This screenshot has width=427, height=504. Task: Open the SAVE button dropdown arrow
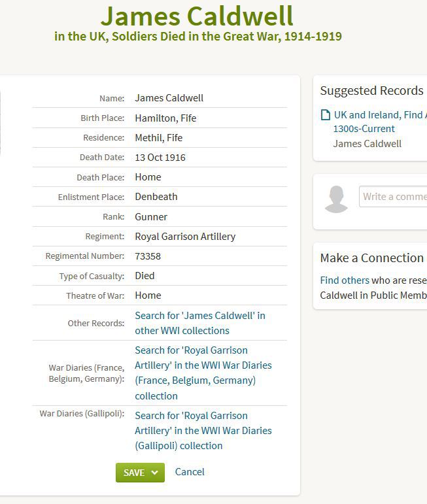point(155,473)
